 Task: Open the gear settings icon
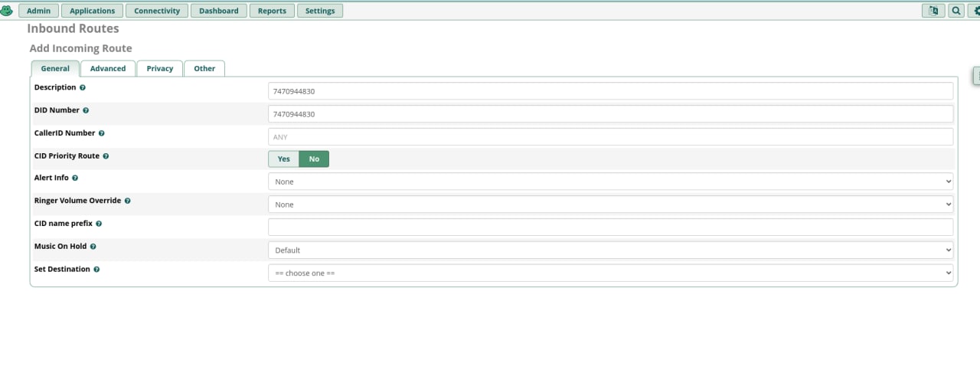975,11
